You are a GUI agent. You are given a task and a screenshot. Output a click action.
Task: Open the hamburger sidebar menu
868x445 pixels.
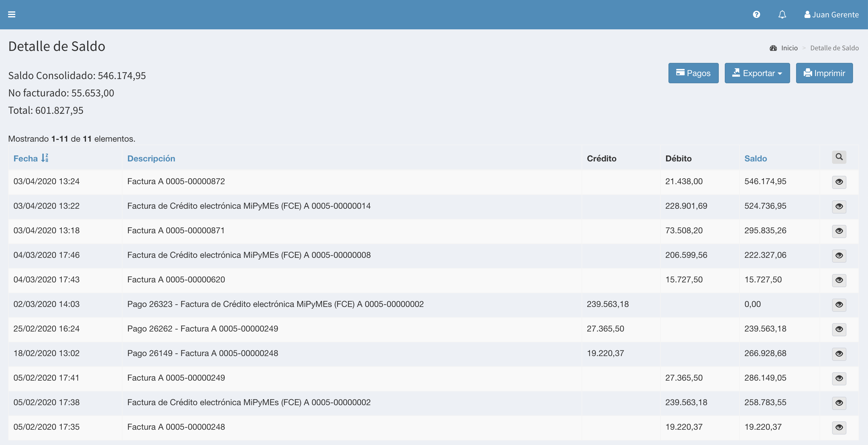coord(12,14)
